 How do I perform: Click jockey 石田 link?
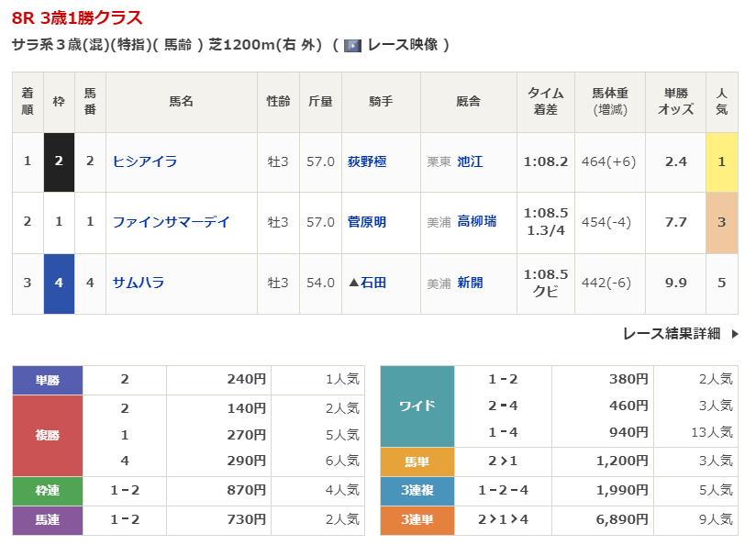pyautogui.click(x=372, y=283)
